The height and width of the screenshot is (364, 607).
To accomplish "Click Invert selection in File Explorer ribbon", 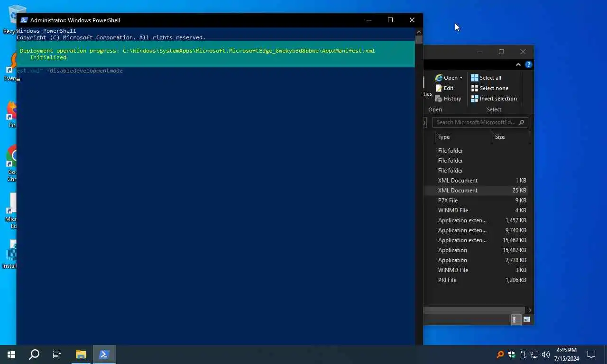I will 494,99.
